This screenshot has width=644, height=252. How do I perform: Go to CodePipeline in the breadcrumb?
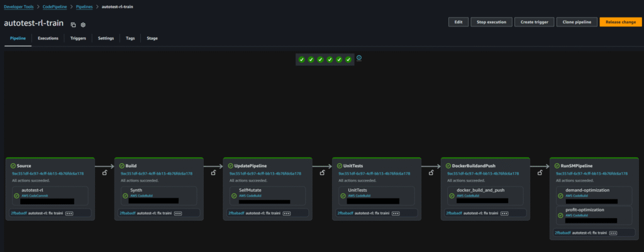click(55, 6)
